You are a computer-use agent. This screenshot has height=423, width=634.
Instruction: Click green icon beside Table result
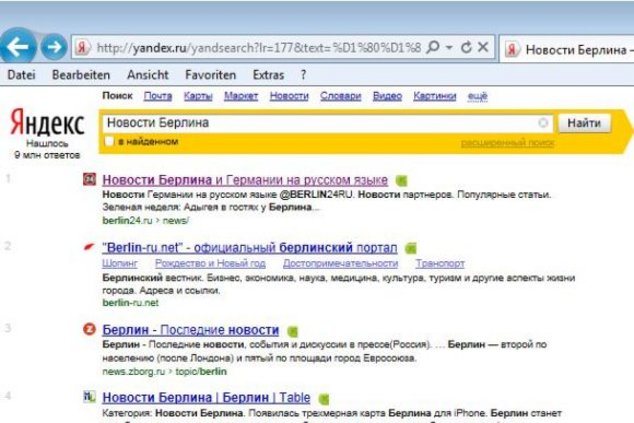(x=323, y=399)
